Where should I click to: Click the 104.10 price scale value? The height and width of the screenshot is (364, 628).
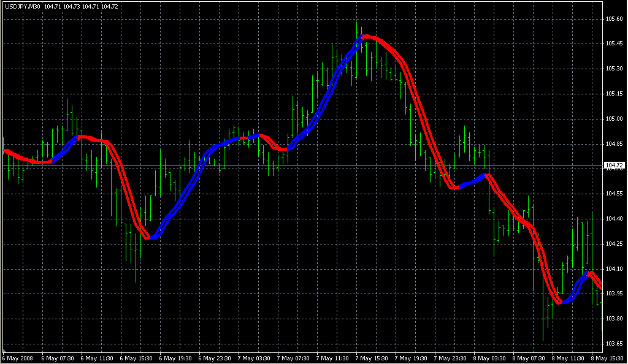click(x=614, y=269)
